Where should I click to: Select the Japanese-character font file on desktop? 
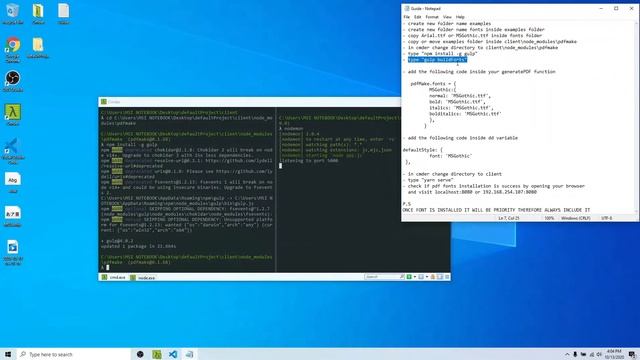coord(13,216)
